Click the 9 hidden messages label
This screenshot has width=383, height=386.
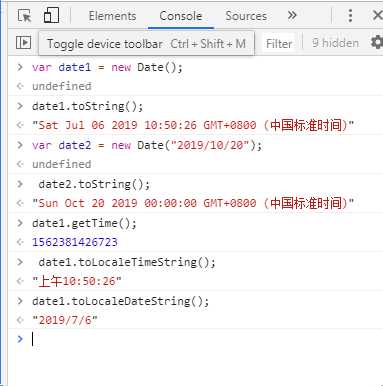(335, 43)
